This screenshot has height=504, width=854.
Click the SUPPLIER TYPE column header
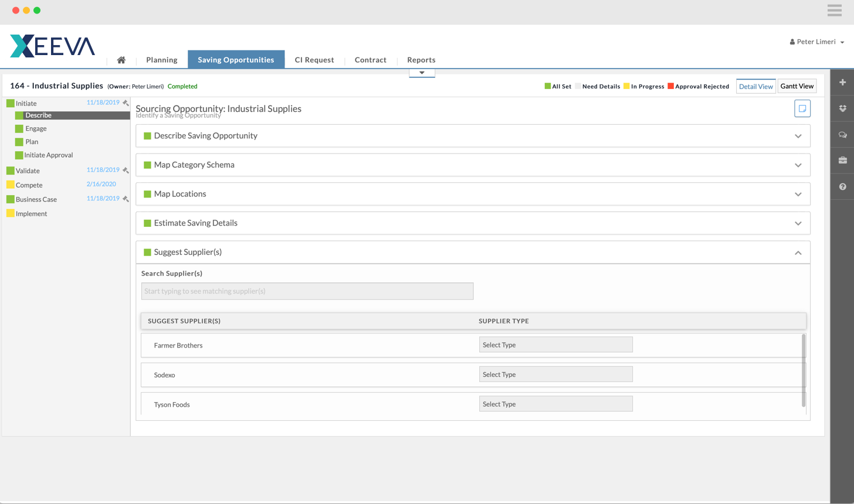[504, 321]
